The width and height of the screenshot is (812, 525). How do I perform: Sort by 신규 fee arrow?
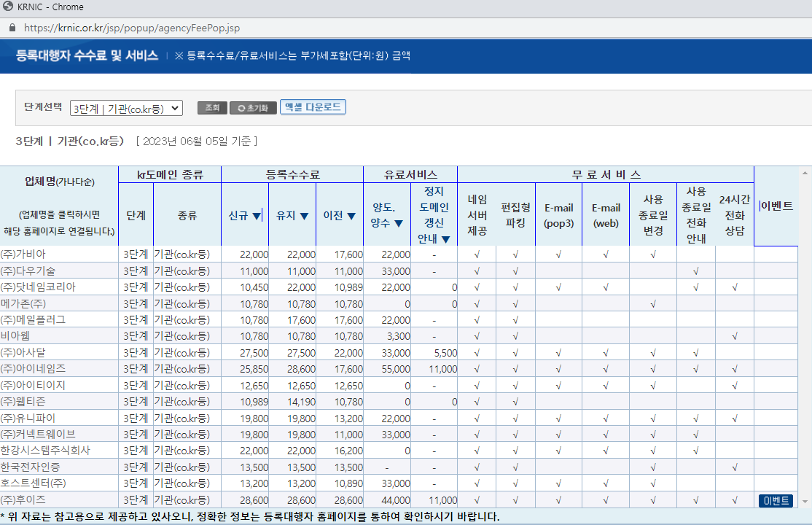tap(257, 216)
